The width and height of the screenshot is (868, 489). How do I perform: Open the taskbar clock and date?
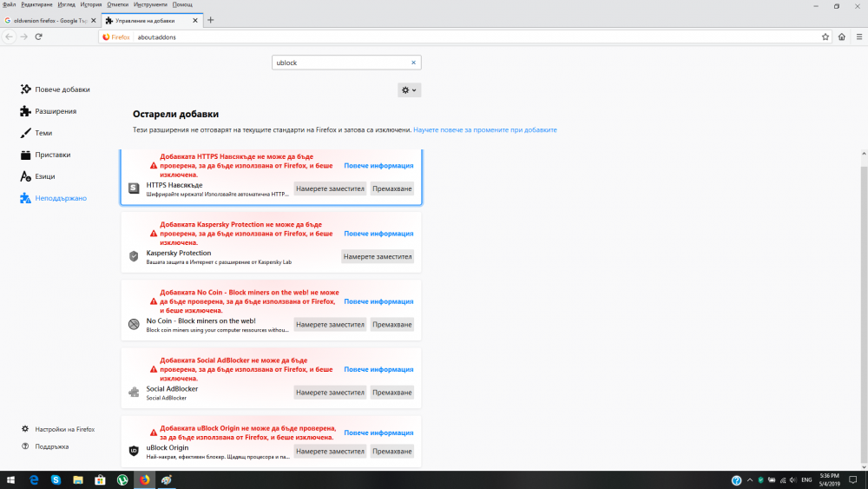829,479
